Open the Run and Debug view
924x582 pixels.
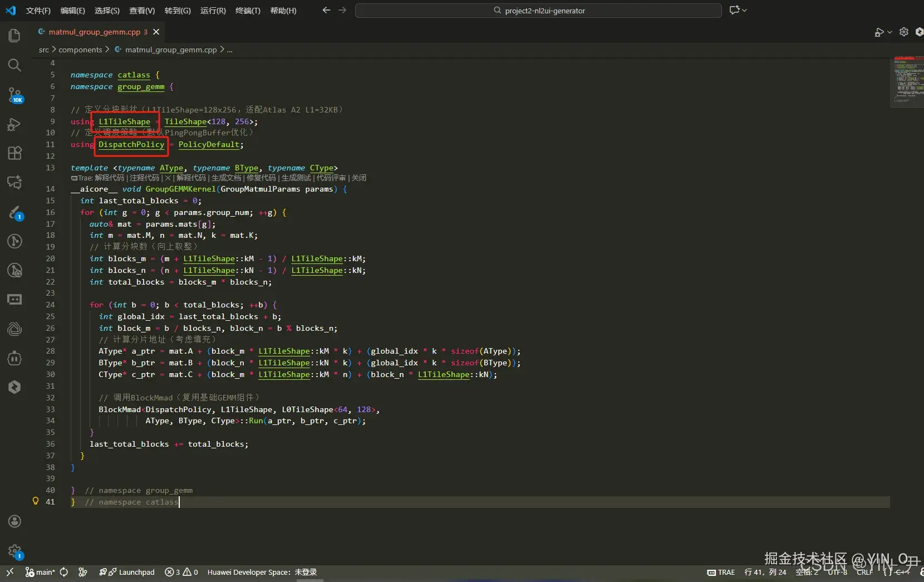[14, 124]
